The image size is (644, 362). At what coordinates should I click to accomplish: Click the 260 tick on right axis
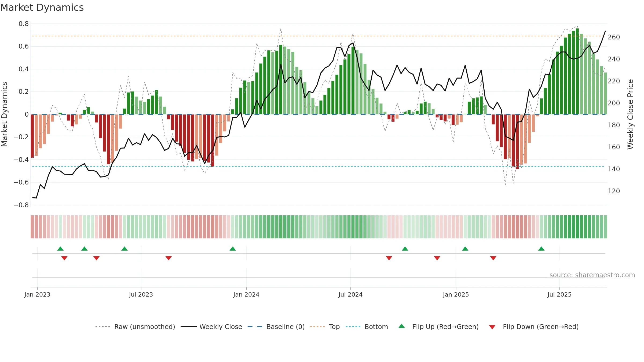pos(614,37)
